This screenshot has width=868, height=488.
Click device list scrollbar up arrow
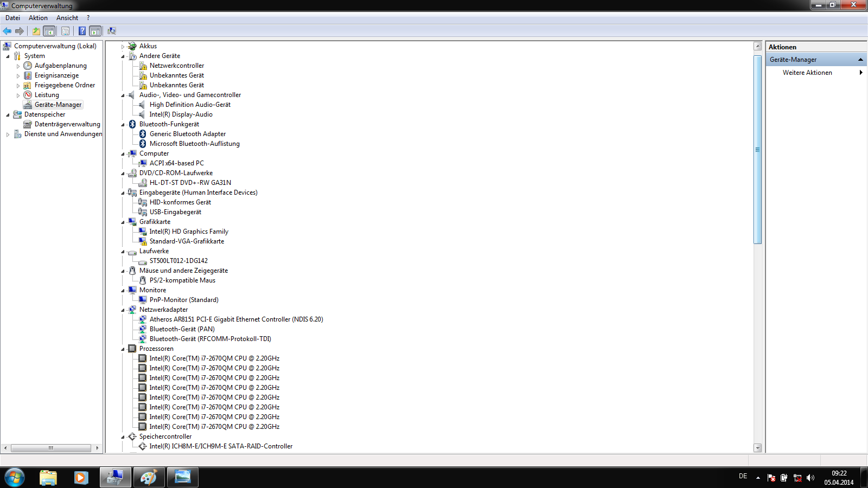pos(758,47)
